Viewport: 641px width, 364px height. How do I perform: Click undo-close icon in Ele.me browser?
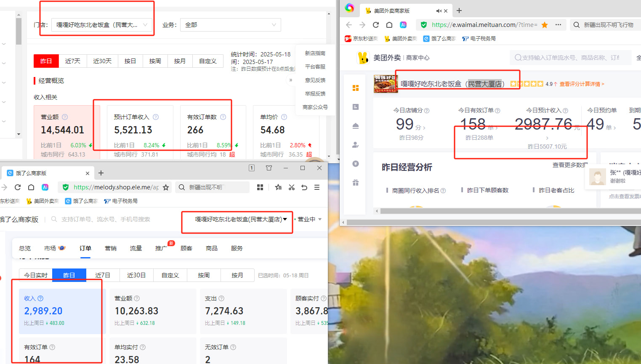[304, 187]
